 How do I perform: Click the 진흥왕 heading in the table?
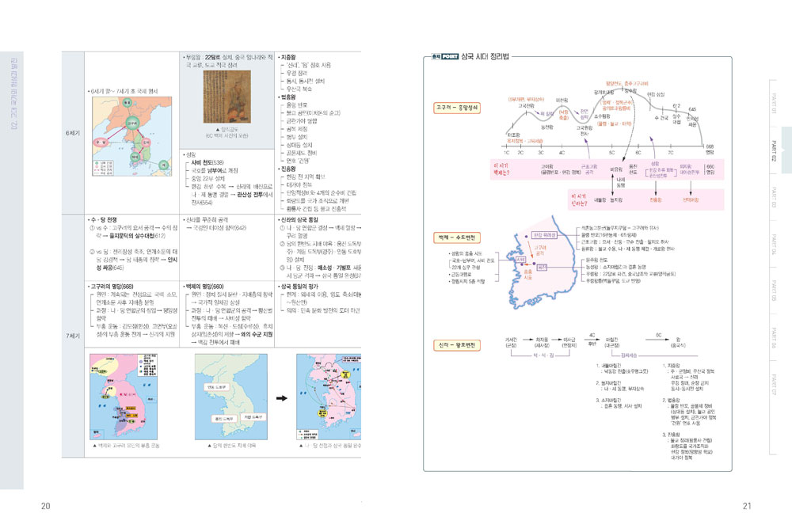click(x=287, y=169)
